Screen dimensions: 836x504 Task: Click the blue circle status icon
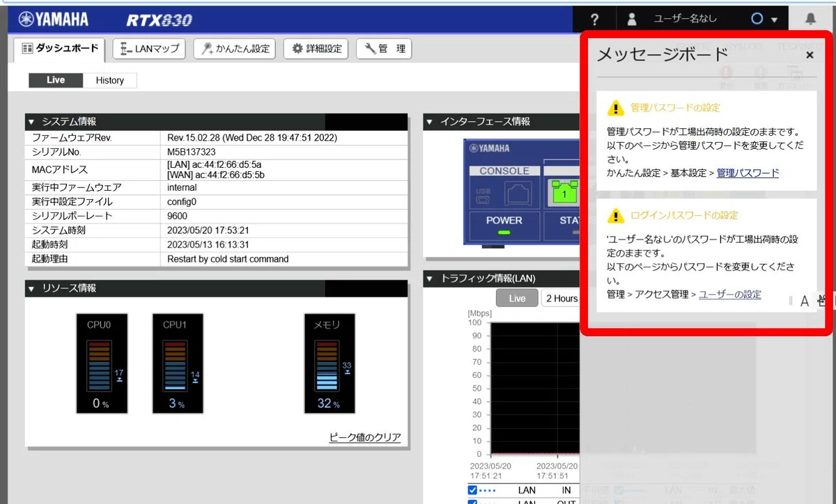coord(757,19)
